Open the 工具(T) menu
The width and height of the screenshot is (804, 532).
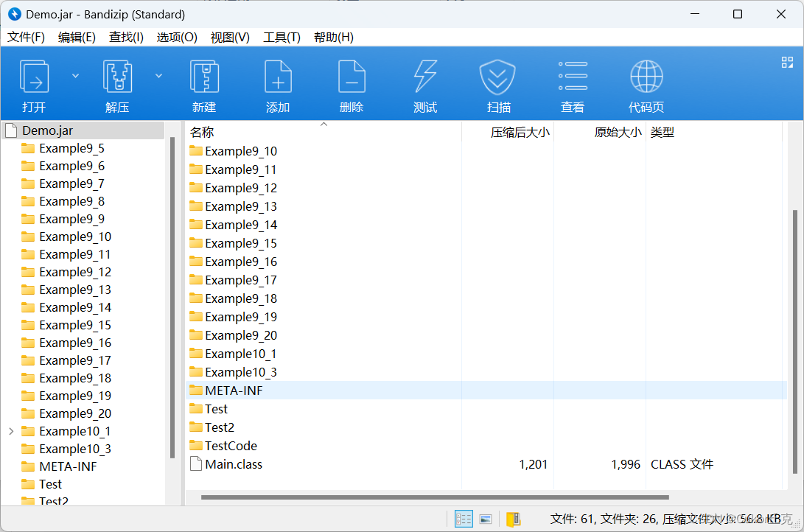[282, 38]
